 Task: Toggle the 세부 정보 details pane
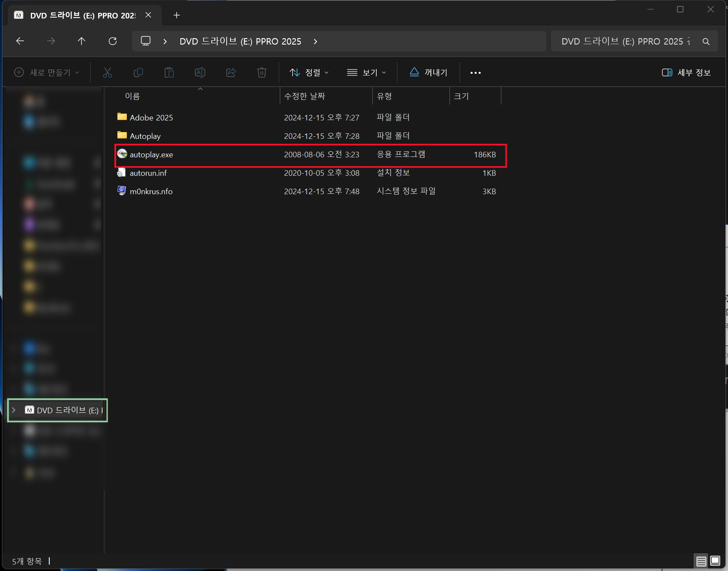click(x=686, y=72)
